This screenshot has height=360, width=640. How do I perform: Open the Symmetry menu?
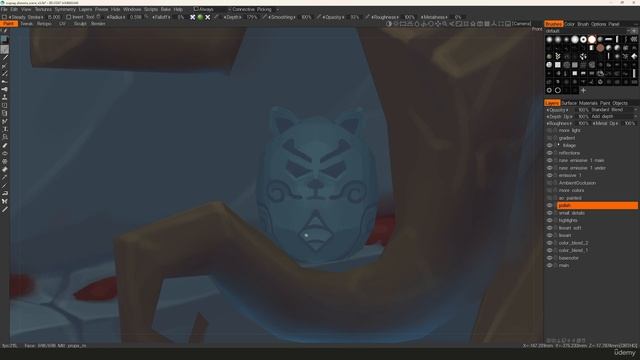pos(65,9)
